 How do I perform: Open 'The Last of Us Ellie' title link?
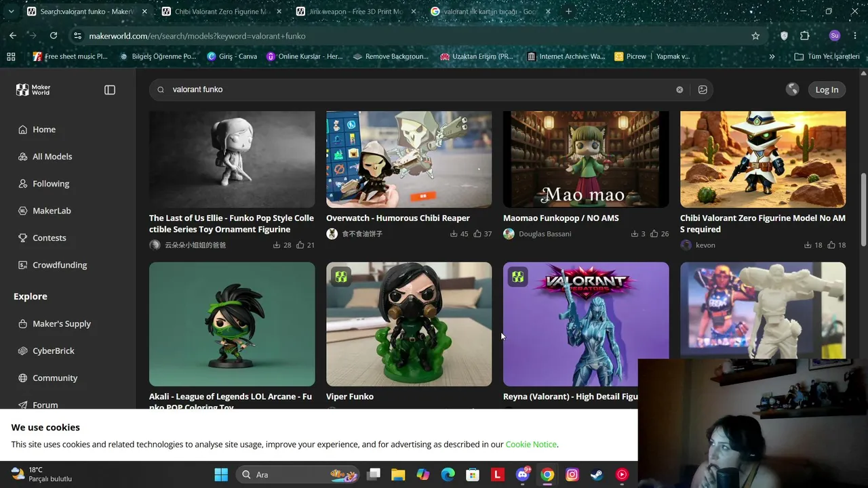(x=232, y=224)
